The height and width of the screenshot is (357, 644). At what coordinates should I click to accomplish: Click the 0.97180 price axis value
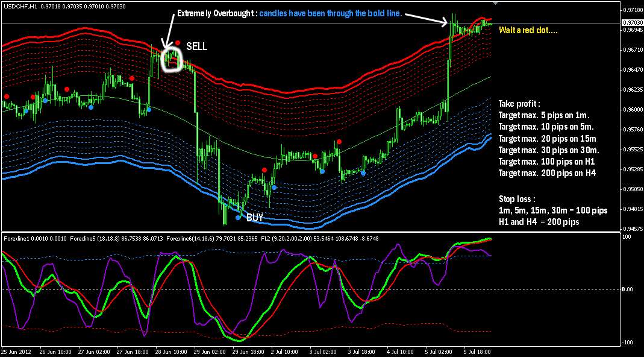click(633, 10)
